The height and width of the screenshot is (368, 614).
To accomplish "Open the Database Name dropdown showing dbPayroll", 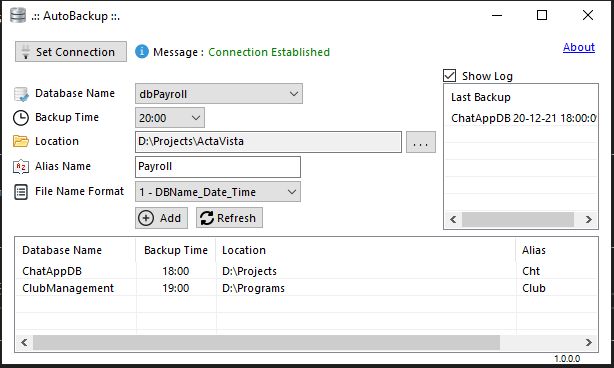I will [219, 94].
